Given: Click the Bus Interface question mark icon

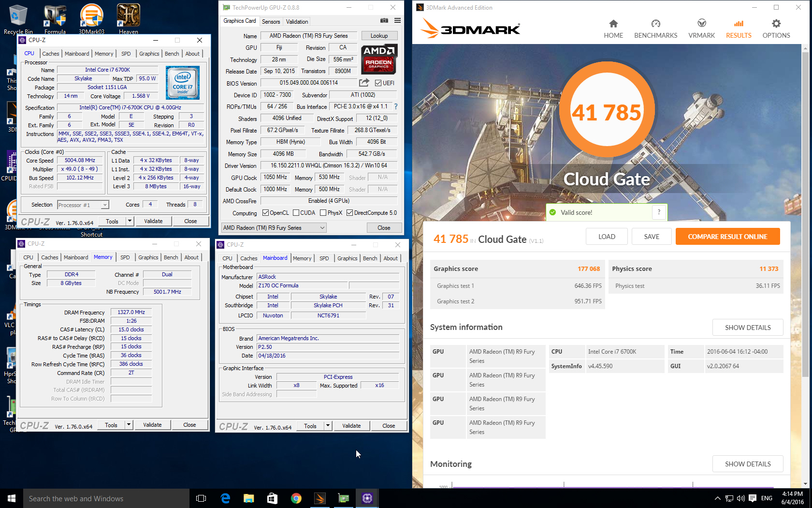Looking at the screenshot, I should [x=396, y=106].
